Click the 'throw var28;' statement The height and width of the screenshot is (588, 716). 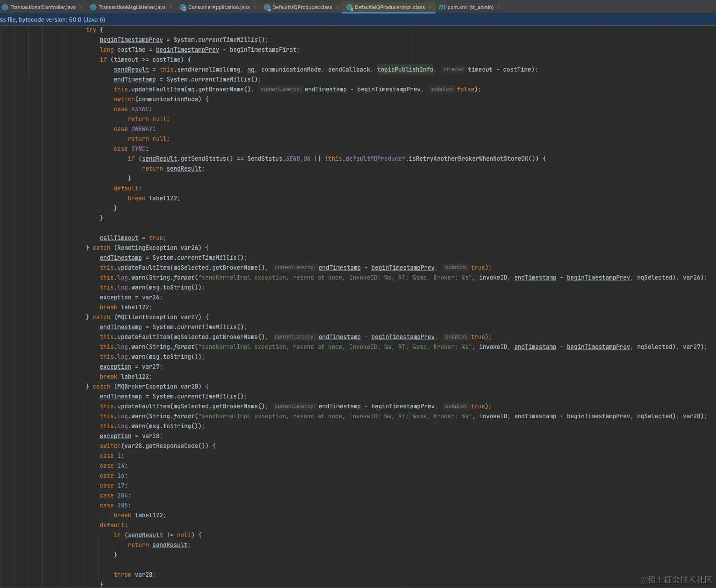[x=135, y=574]
